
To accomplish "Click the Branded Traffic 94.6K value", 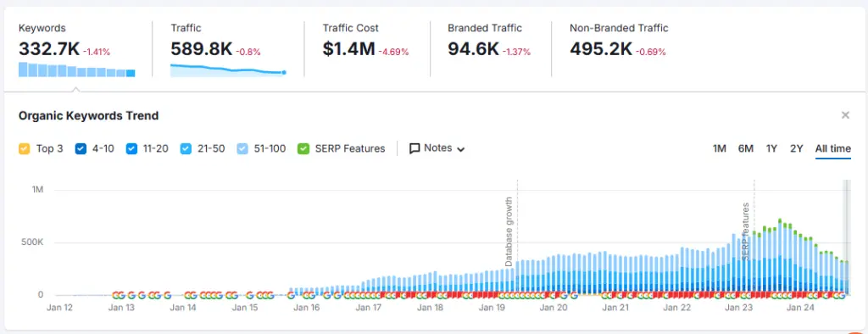I will point(473,48).
